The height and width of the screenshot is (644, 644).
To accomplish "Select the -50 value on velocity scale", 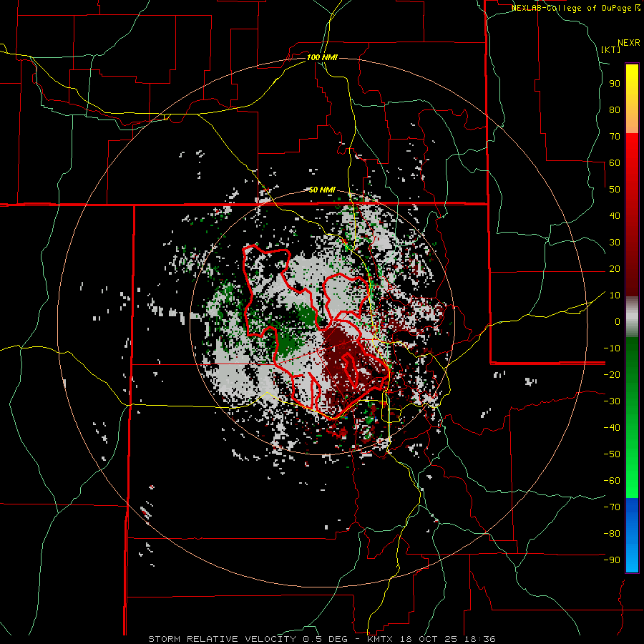I will click(x=612, y=454).
